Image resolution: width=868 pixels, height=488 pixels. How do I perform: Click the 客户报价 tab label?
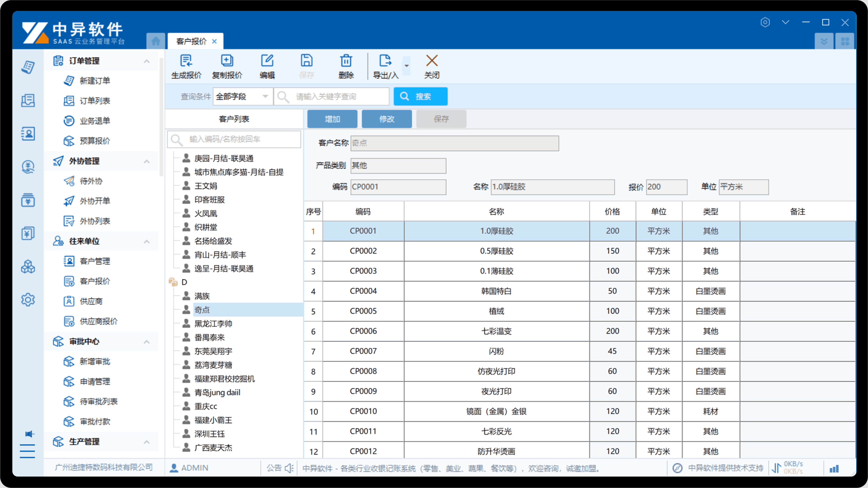click(191, 41)
